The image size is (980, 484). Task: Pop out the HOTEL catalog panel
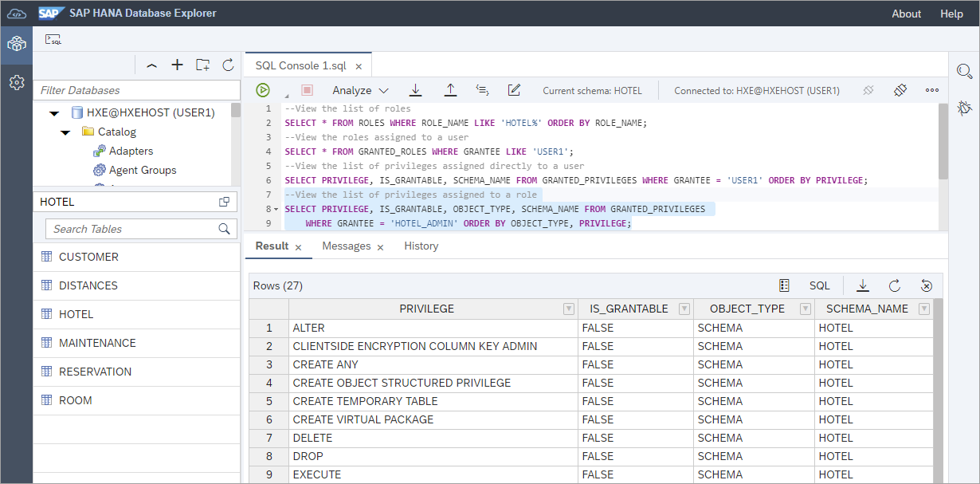[x=224, y=203]
